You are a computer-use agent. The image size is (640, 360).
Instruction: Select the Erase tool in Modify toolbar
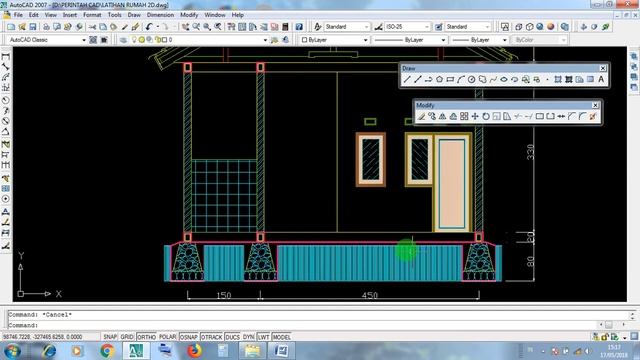(x=421, y=117)
